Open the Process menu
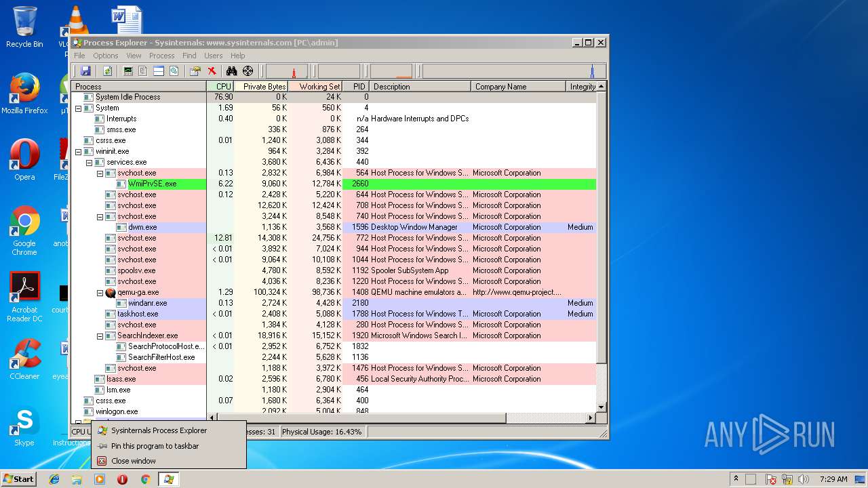Image resolution: width=868 pixels, height=488 pixels. (161, 56)
